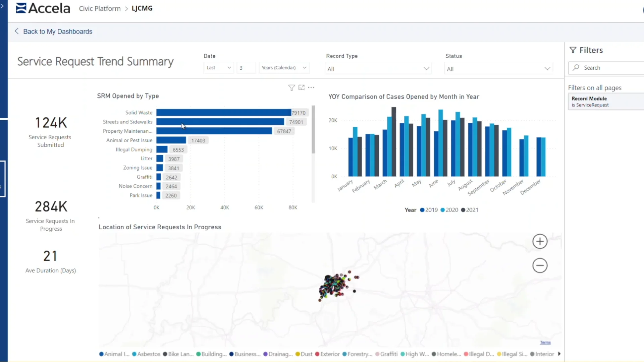
Task: Click the filter icon on SRM chart
Action: pyautogui.click(x=291, y=87)
